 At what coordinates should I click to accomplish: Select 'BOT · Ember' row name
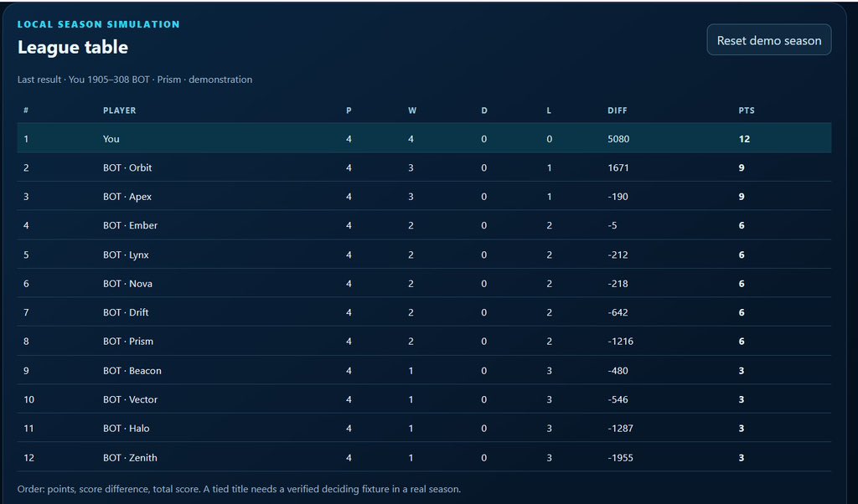pyautogui.click(x=130, y=225)
